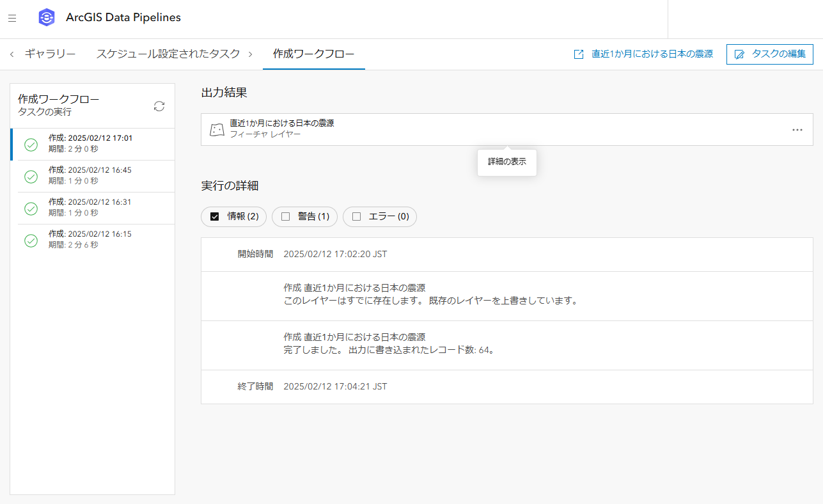
Task: Refresh the タスクの実行 list
Action: click(x=159, y=107)
